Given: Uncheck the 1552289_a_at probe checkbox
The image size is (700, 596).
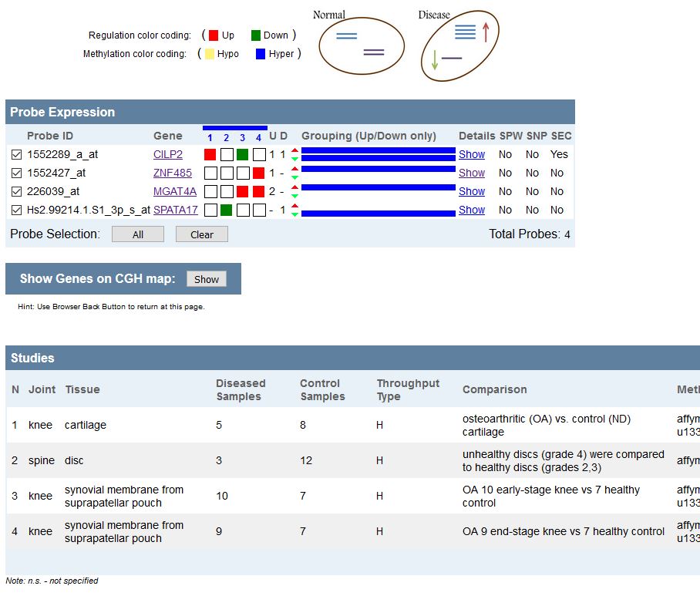Looking at the screenshot, I should (x=17, y=155).
